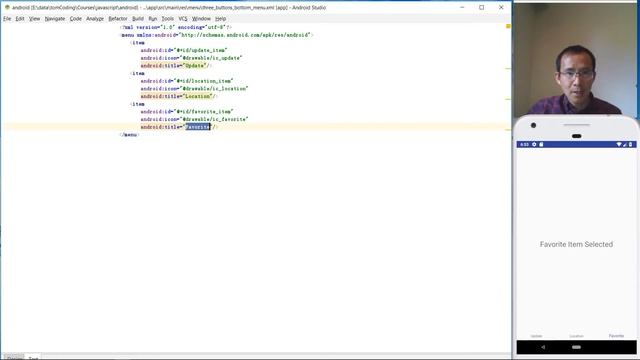This screenshot has height=360, width=640.
Task: Click the @drawable/ic_location attribute line
Action: click(x=194, y=89)
